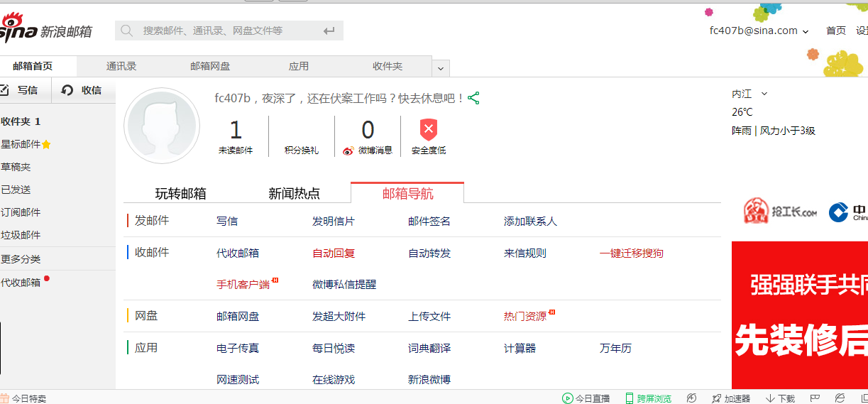
Task: Open the 词典翻译 link
Action: 429,348
